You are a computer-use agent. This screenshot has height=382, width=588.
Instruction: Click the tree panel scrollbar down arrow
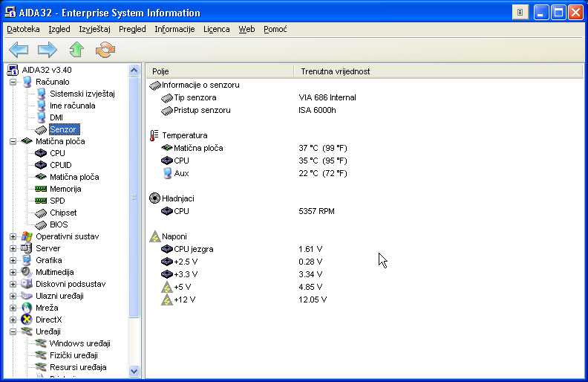[134, 370]
